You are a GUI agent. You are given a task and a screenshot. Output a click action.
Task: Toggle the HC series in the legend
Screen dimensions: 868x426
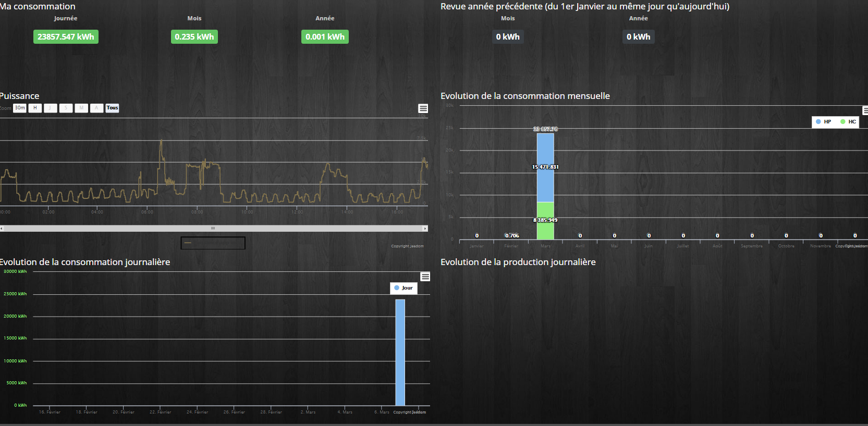pos(848,121)
